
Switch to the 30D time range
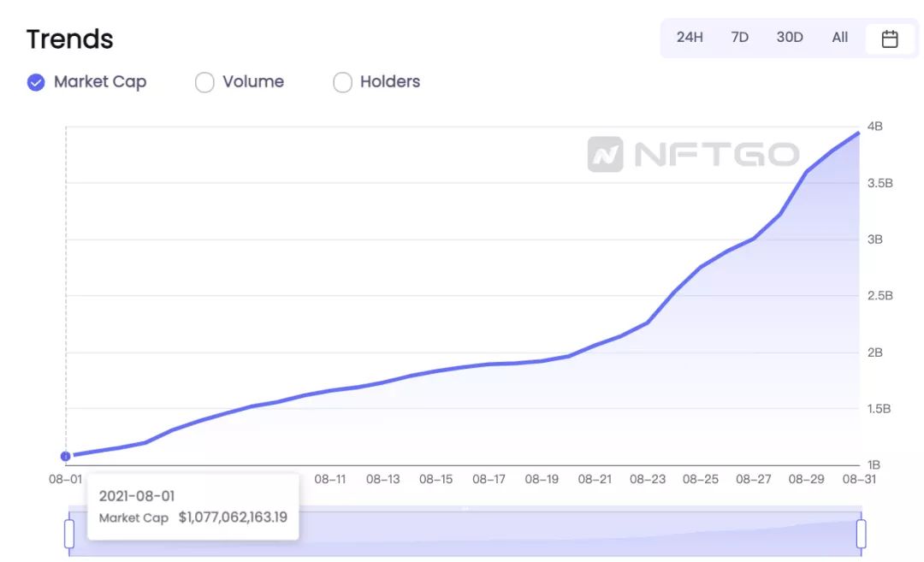(x=790, y=38)
